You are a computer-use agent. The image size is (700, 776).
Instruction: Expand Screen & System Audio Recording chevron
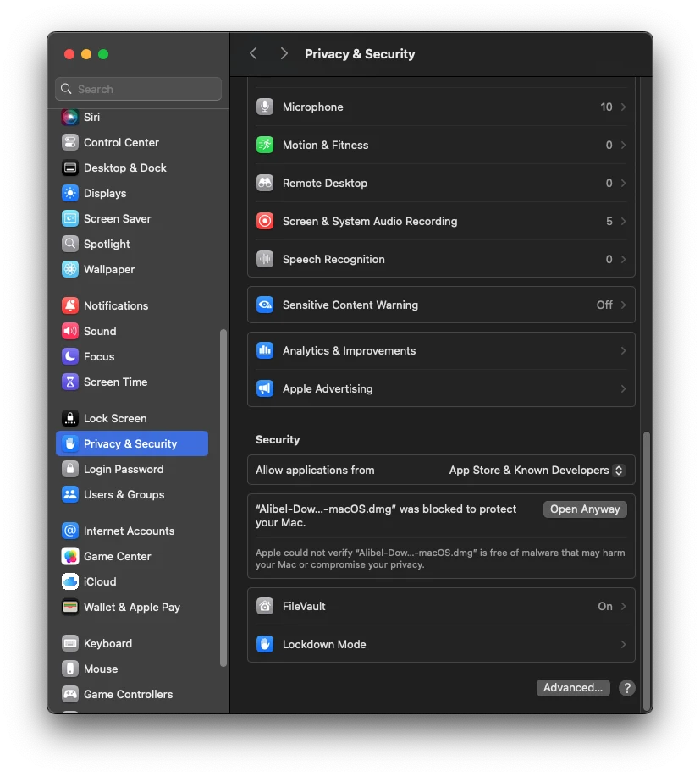pos(623,221)
